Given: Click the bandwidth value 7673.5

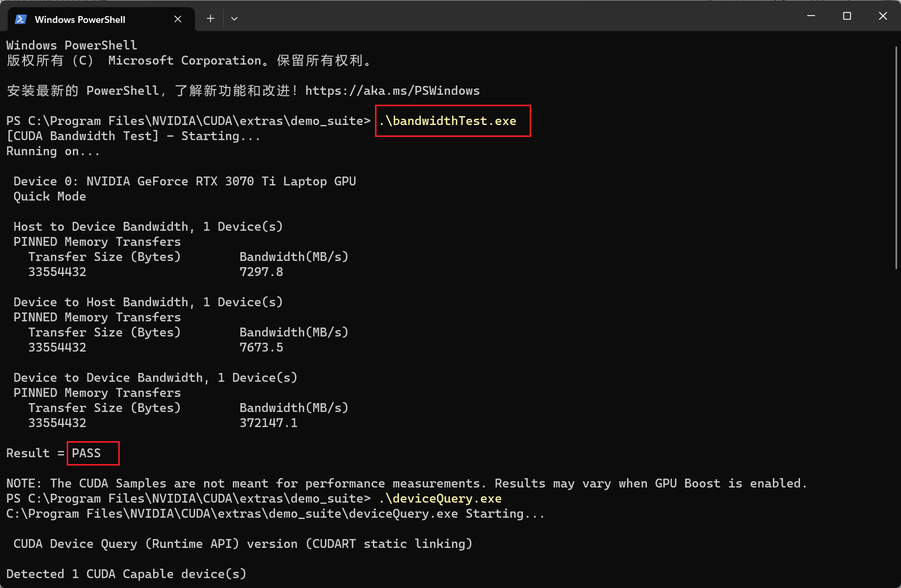Looking at the screenshot, I should pyautogui.click(x=261, y=347).
